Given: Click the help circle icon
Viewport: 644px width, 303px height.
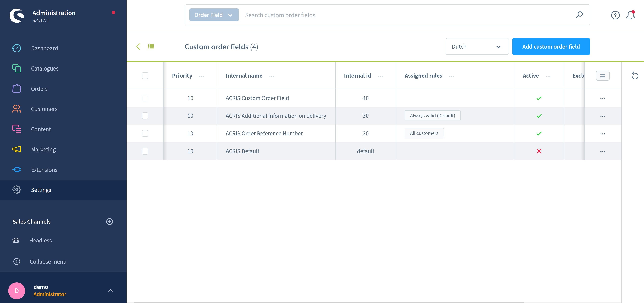Looking at the screenshot, I should pos(614,15).
